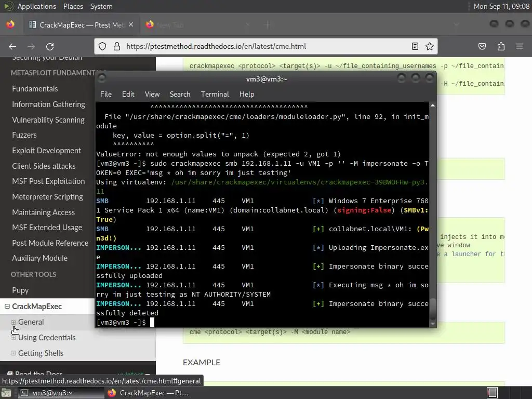Viewport: 532px width, 399px height.
Task: Open the Meterpreter Scripting link
Action: pos(47,197)
